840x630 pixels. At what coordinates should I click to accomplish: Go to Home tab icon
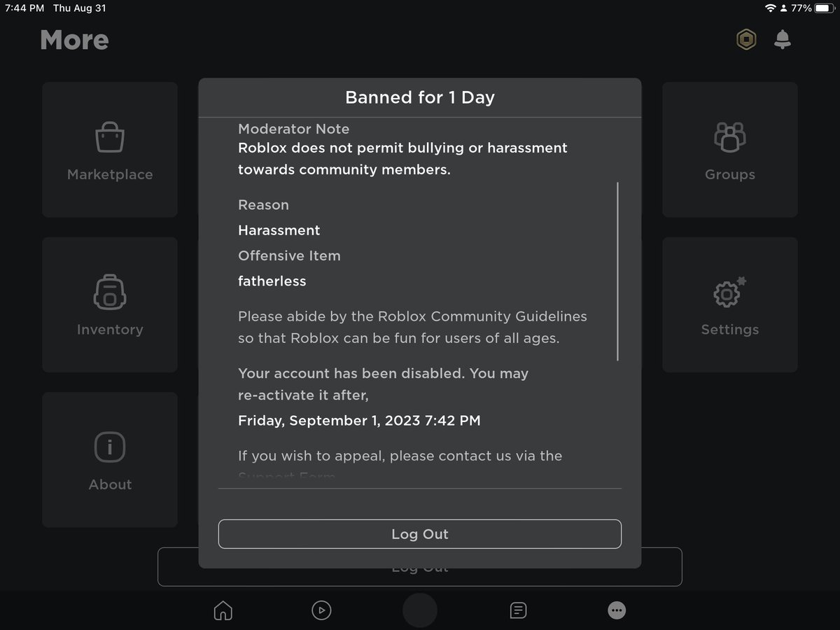click(x=223, y=610)
